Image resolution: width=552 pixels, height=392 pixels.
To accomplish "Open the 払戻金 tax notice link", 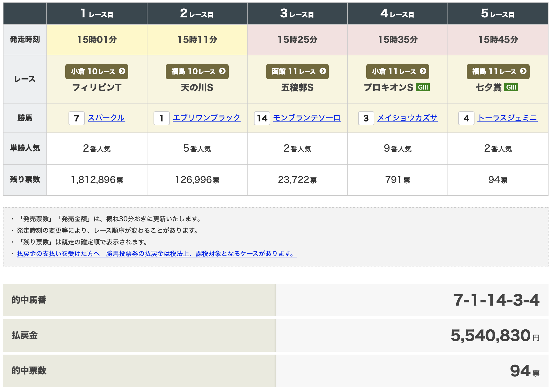I will tap(157, 254).
